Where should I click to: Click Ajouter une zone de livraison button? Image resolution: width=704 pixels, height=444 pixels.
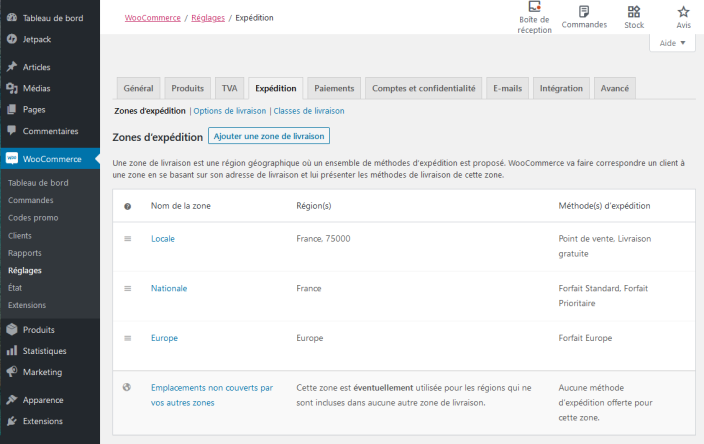click(269, 136)
